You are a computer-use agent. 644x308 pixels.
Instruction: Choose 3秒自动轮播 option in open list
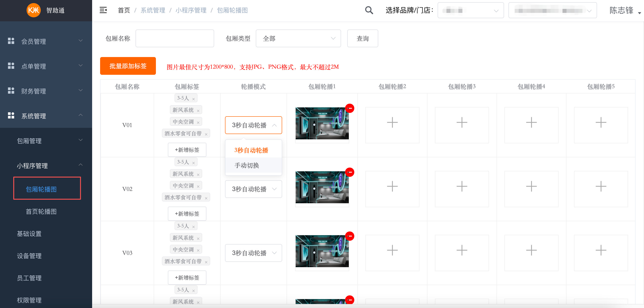[251, 150]
